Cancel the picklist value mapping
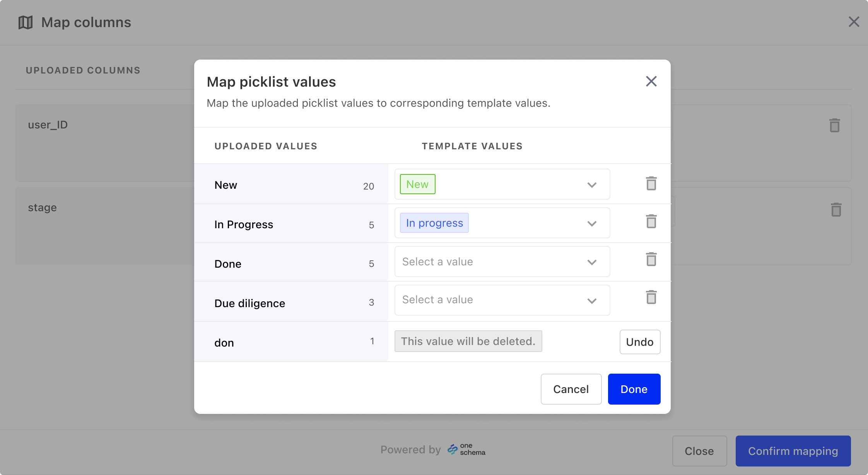 click(571, 389)
